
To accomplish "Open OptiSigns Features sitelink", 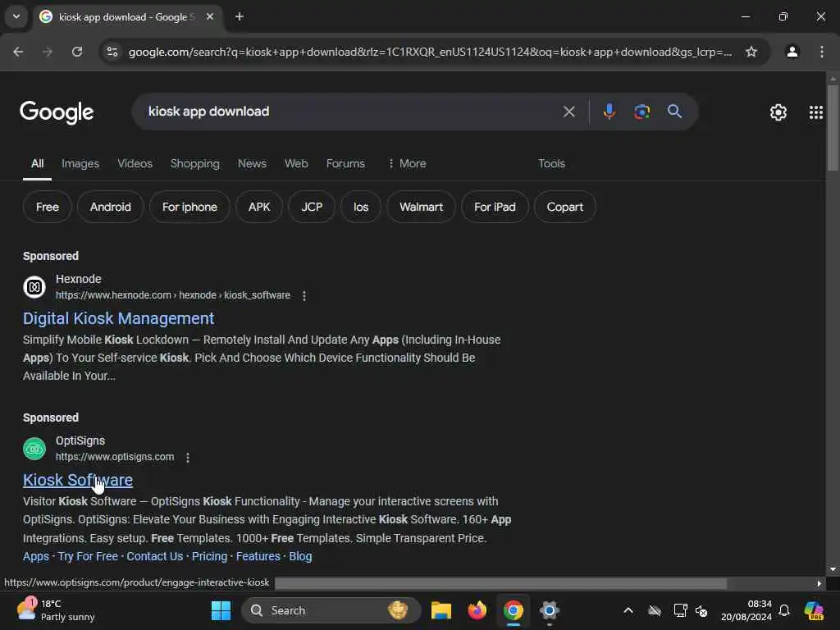I will [x=258, y=557].
